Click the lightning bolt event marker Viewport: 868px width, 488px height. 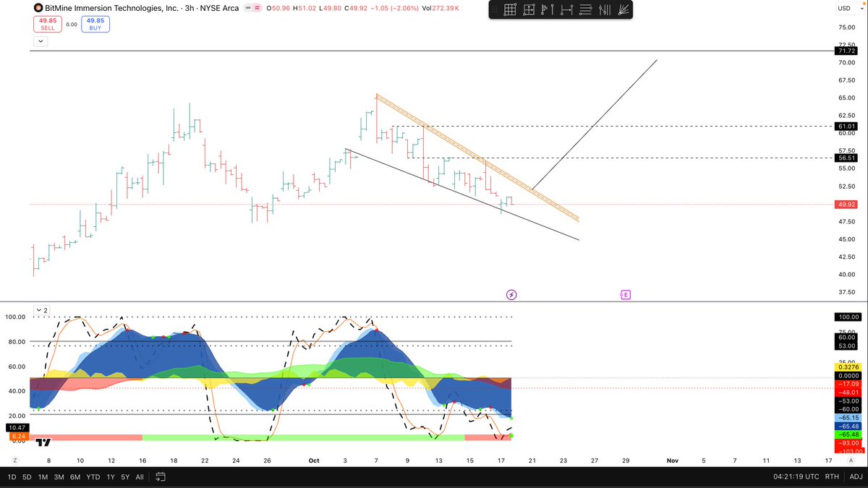[511, 294]
